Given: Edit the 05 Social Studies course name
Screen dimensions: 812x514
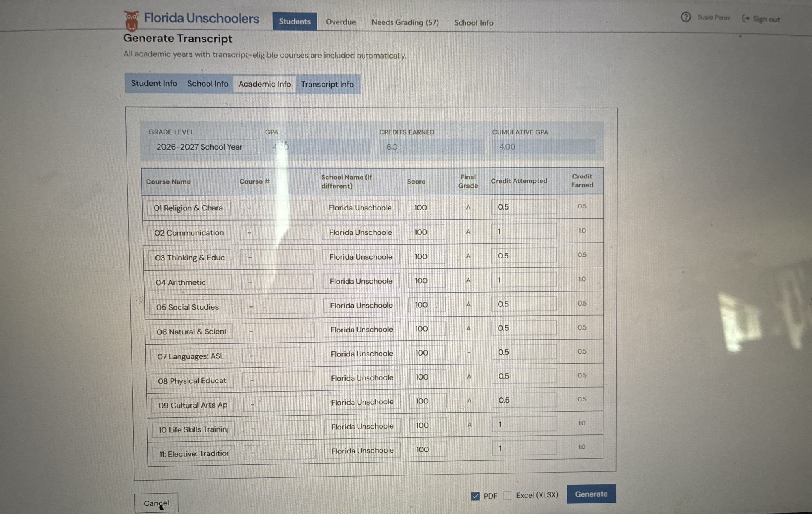Looking at the screenshot, I should (190, 307).
